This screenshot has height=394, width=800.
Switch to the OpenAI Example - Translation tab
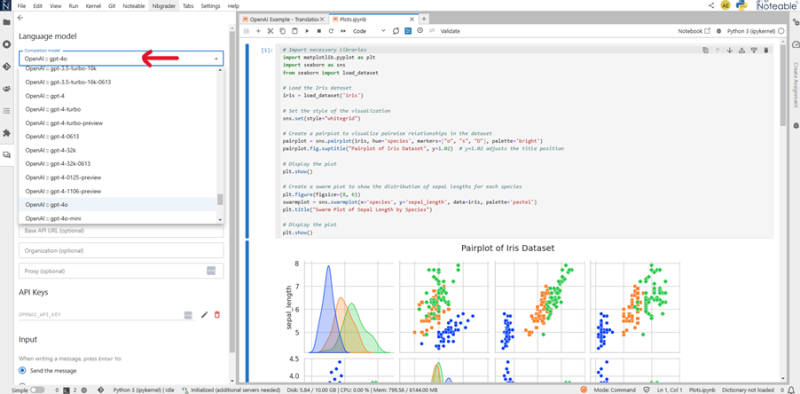[x=283, y=19]
